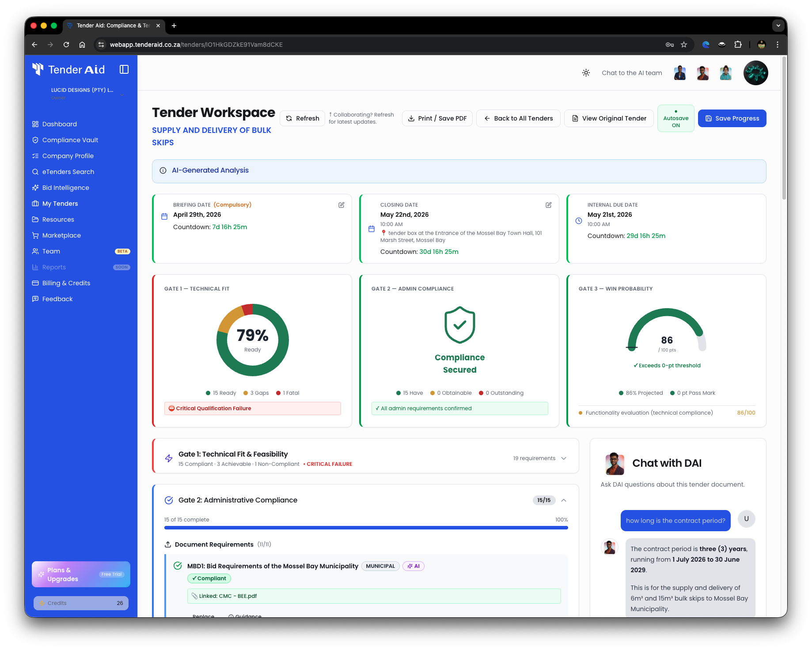Edit the Briefing Date pencil icon
This screenshot has height=650, width=812.
341,205
